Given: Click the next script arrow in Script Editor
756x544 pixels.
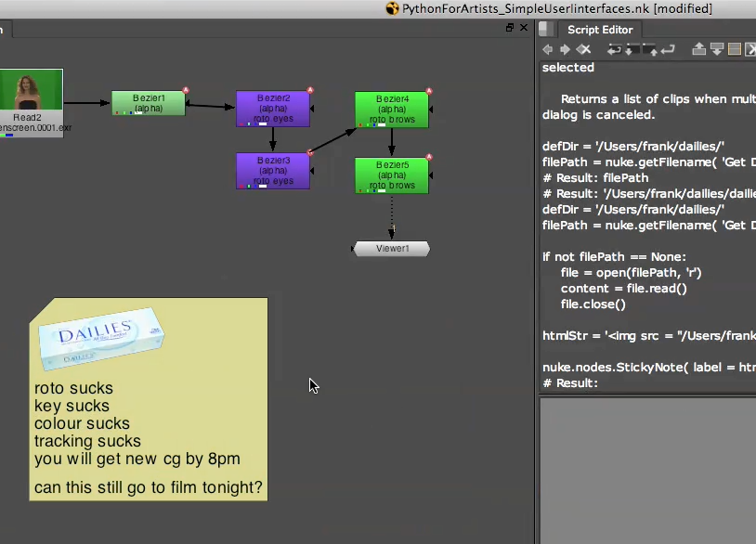Looking at the screenshot, I should tap(566, 49).
